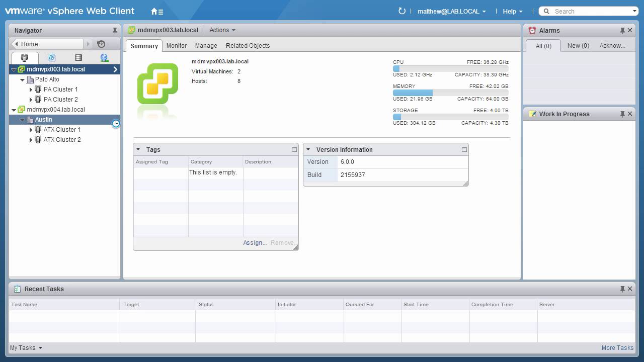Click the Alarms panel alarm icon
The width and height of the screenshot is (644, 362).
tap(532, 30)
